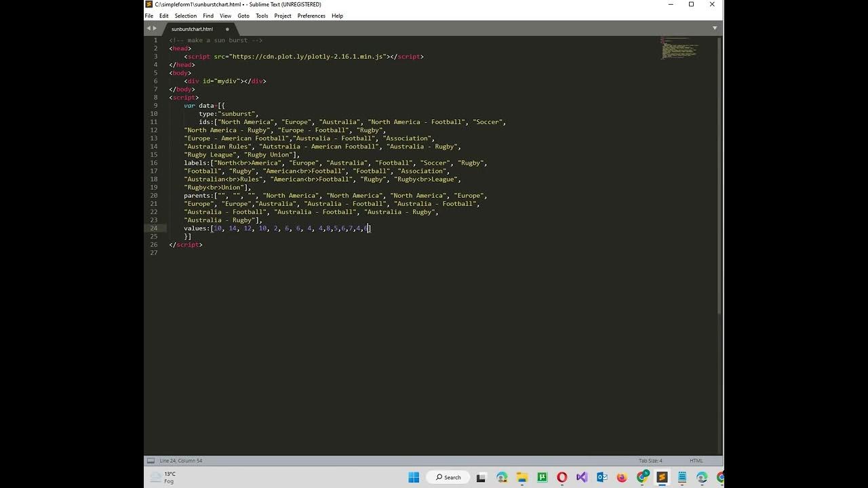Open File Explorer from the taskbar
Image resolution: width=868 pixels, height=488 pixels.
[x=522, y=477]
